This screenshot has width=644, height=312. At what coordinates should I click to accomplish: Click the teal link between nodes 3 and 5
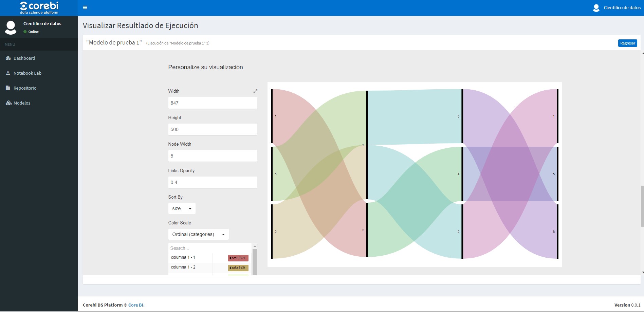pos(415,117)
